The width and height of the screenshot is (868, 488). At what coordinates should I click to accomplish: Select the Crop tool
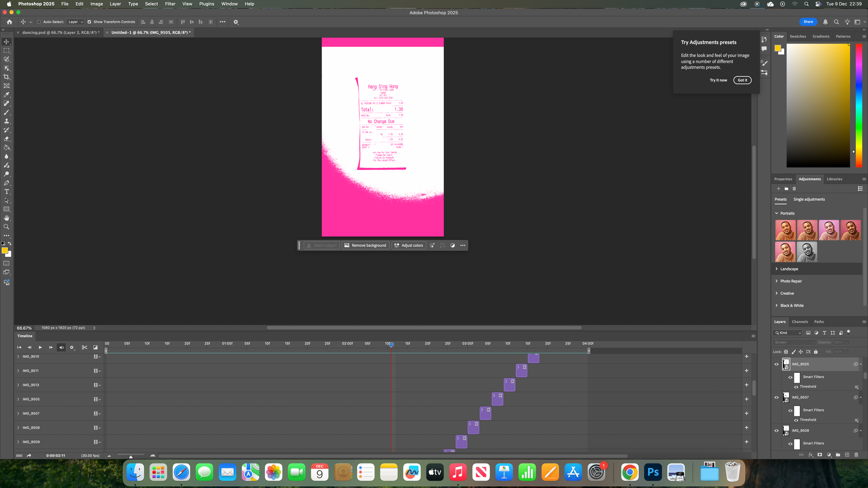[7, 77]
